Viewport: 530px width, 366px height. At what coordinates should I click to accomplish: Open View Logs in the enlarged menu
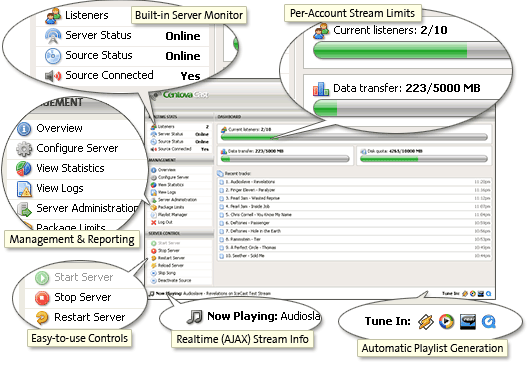(60, 188)
